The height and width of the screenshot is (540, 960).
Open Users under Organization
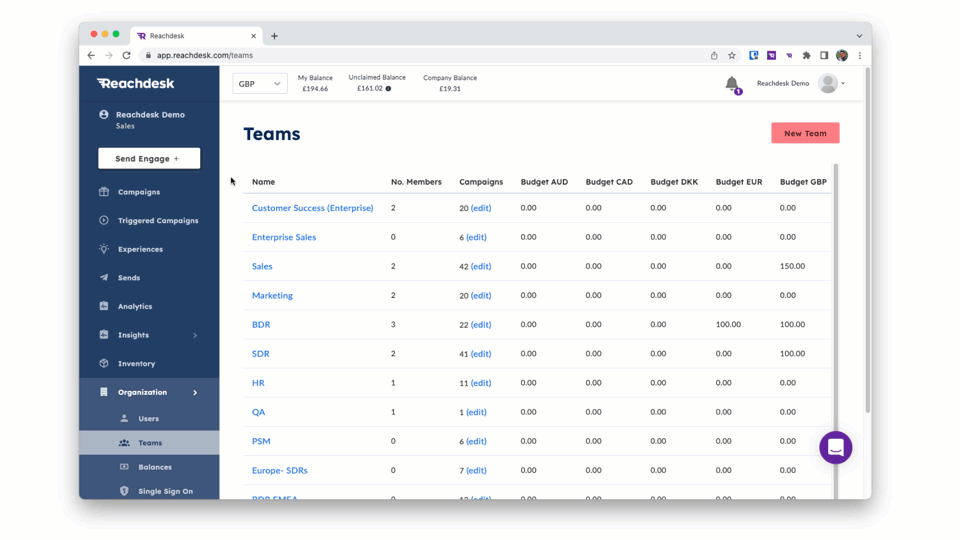[x=148, y=419]
